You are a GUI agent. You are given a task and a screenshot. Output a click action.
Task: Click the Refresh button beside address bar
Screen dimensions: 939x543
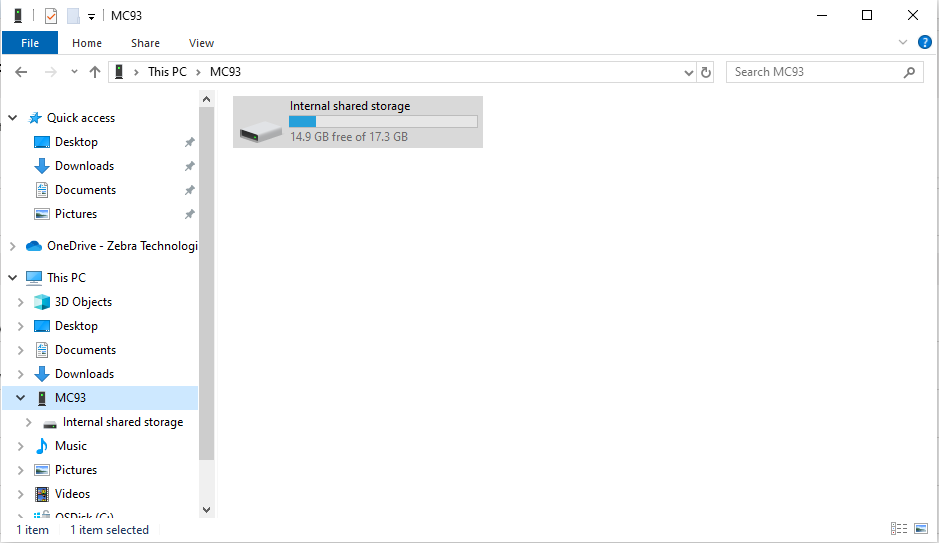[x=706, y=72]
